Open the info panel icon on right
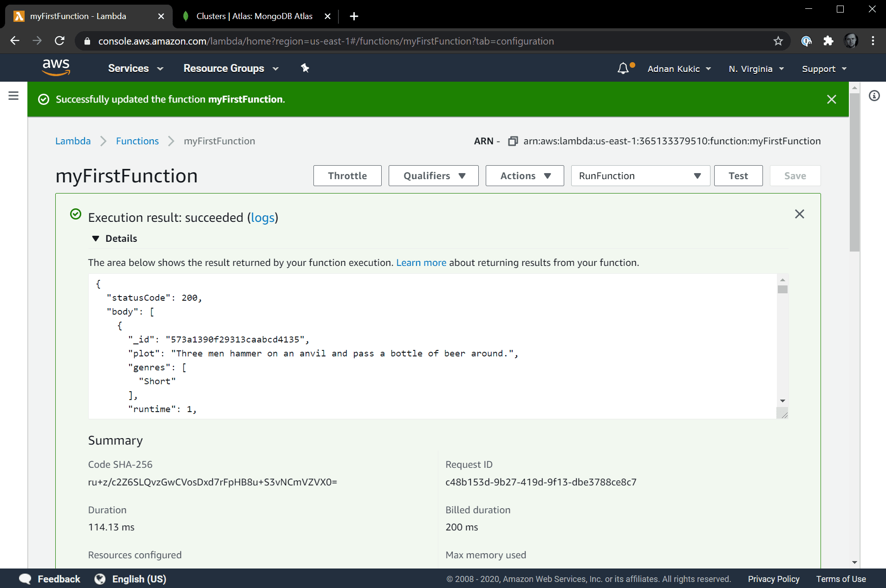This screenshot has height=588, width=886. (x=874, y=96)
